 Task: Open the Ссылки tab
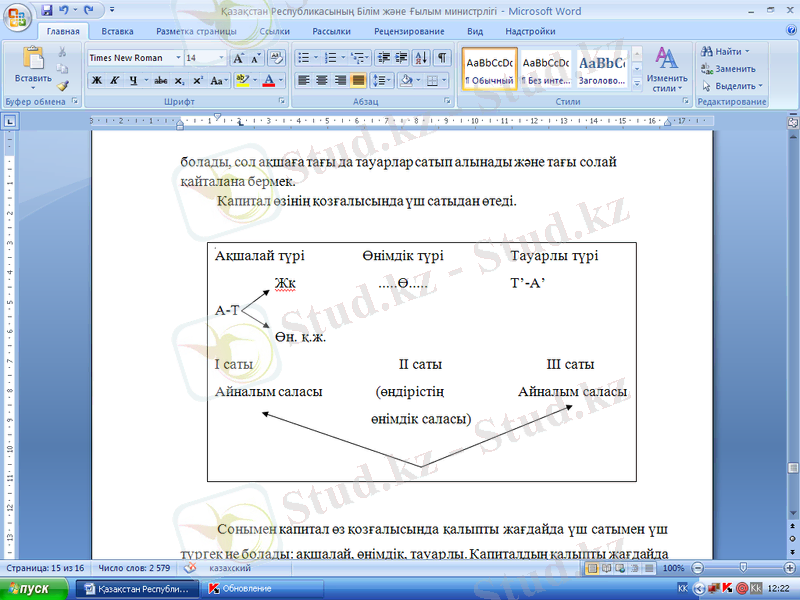coord(274,31)
